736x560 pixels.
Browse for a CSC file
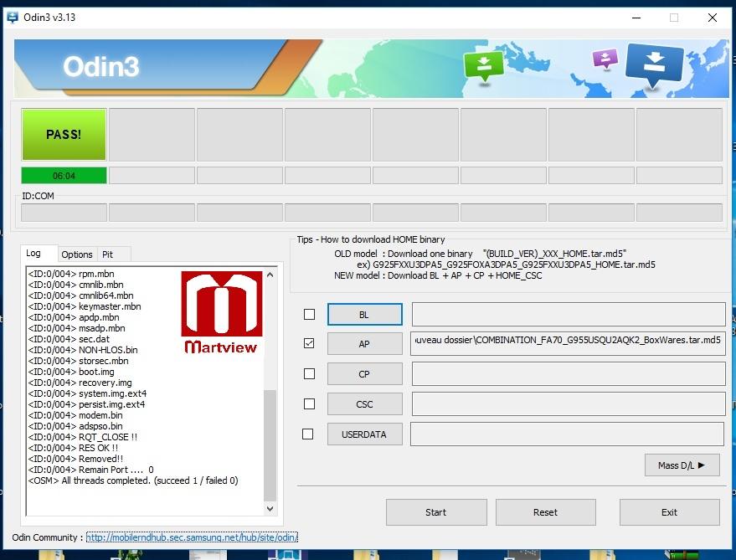click(365, 404)
